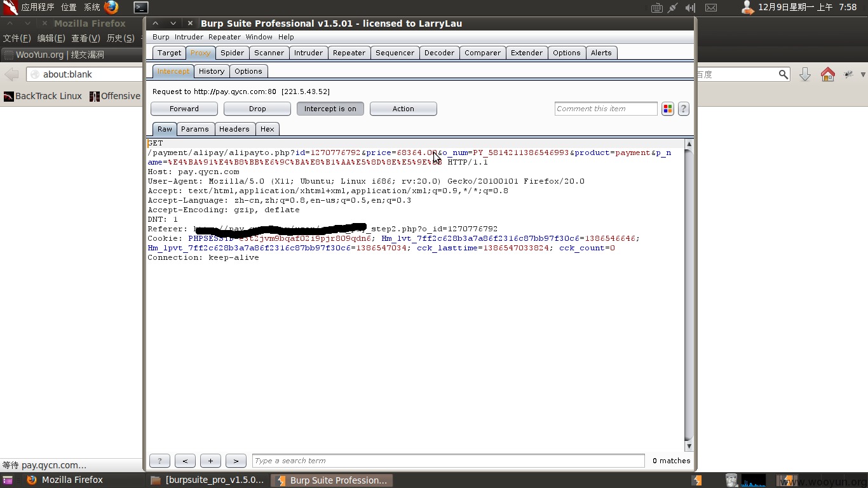The height and width of the screenshot is (488, 868).
Task: Click the Forward button
Action: (184, 109)
